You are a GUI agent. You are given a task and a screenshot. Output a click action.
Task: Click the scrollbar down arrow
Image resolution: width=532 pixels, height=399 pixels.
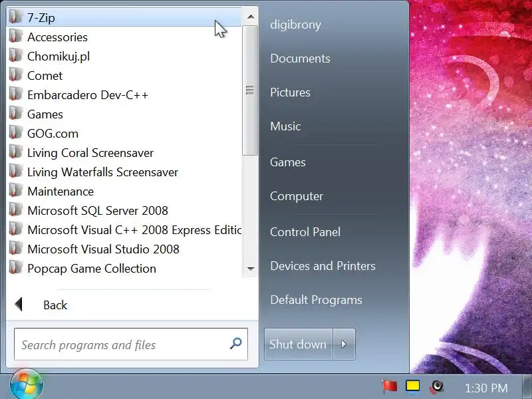point(251,269)
